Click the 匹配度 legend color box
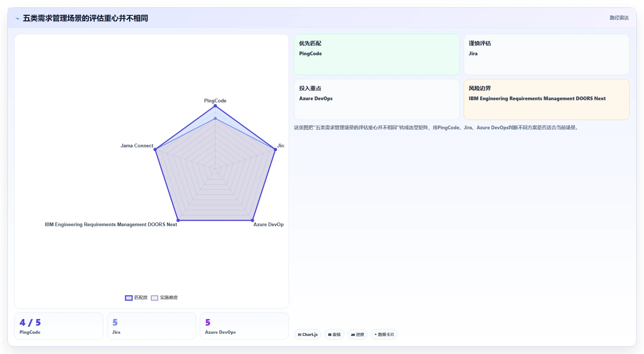The height and width of the screenshot is (354, 644). click(129, 298)
